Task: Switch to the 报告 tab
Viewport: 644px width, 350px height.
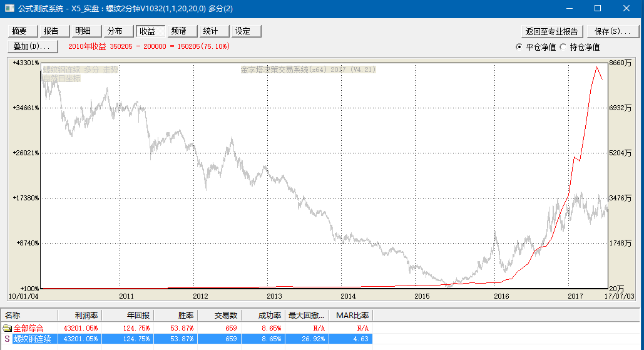Action: point(55,31)
